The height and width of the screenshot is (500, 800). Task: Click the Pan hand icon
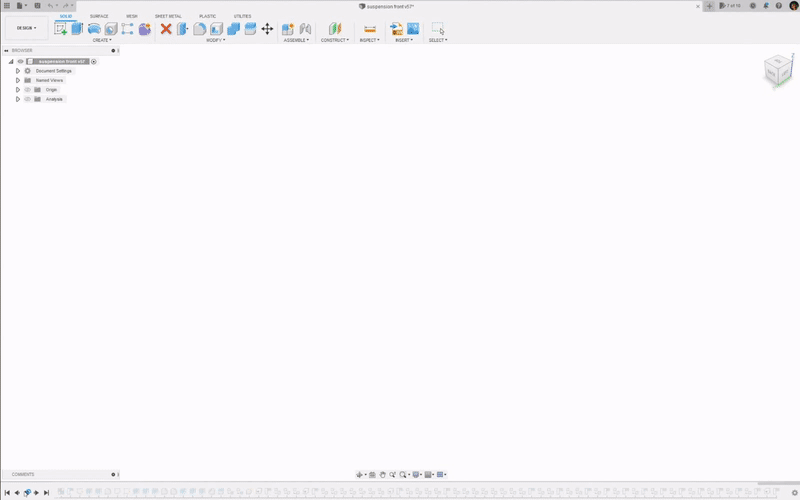tap(382, 474)
